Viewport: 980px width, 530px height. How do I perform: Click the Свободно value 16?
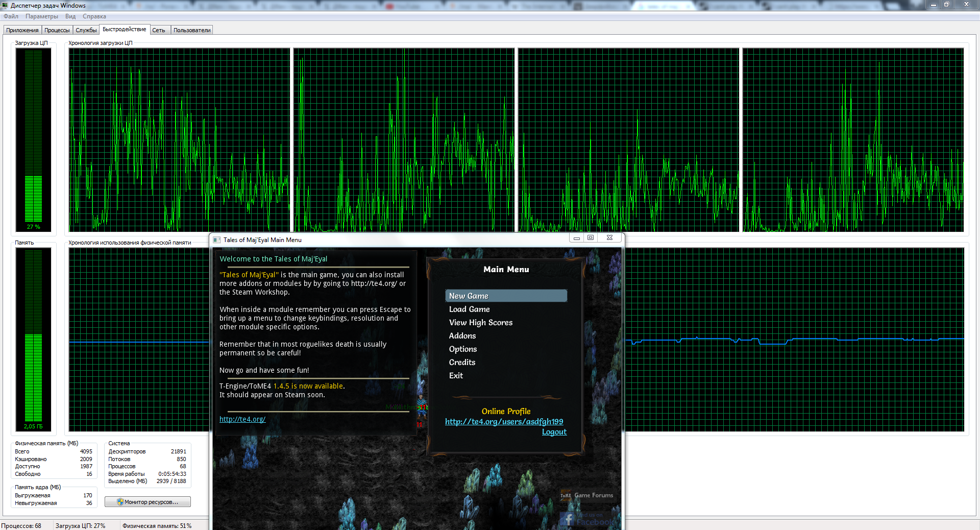coord(89,474)
